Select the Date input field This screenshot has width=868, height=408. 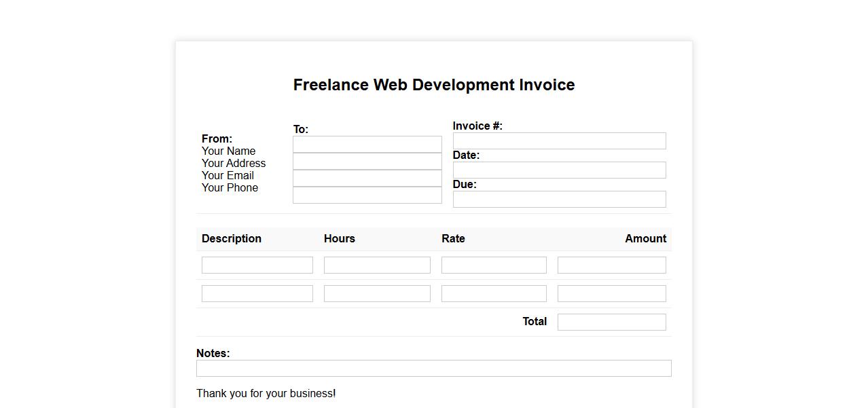559,170
